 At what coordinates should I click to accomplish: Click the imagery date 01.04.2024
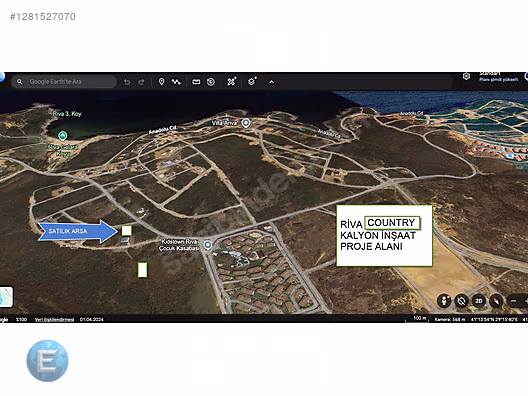pyautogui.click(x=92, y=319)
